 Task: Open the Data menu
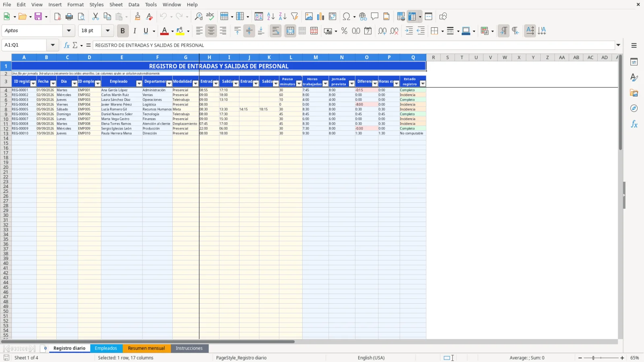(134, 4)
